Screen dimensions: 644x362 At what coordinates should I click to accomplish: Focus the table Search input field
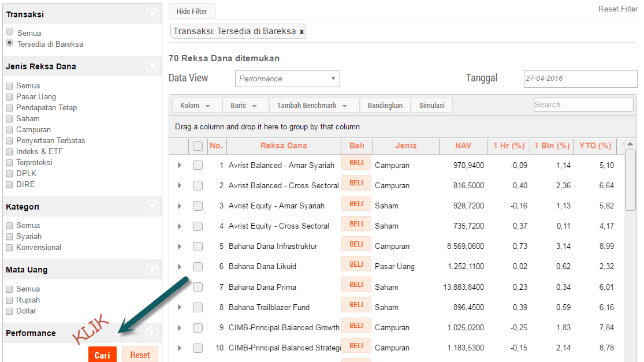coord(583,105)
